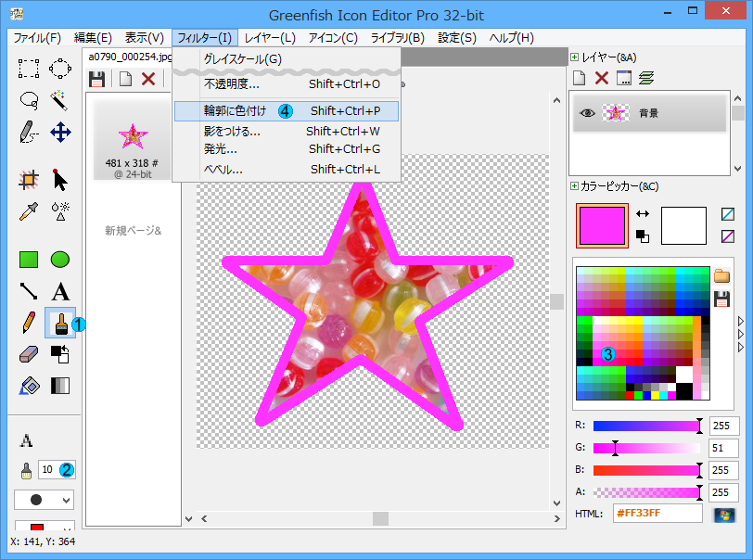Click the Delete Layer red X icon
The height and width of the screenshot is (560, 753).
coord(601,79)
